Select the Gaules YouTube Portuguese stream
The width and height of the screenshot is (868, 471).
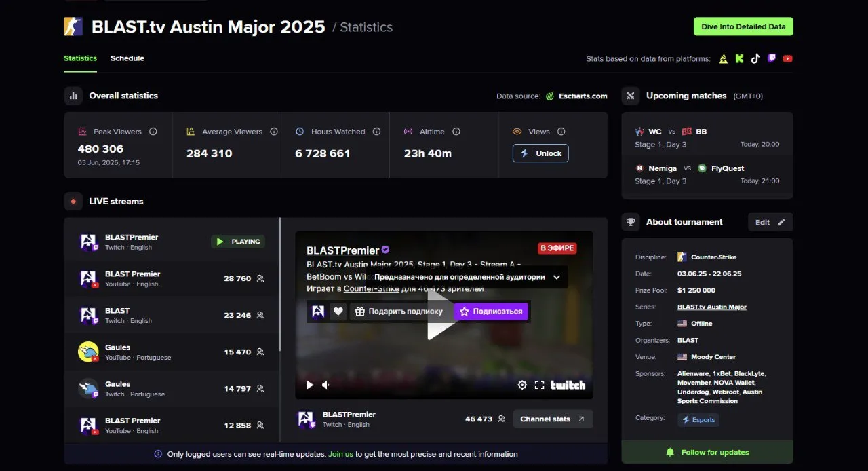[171, 352]
